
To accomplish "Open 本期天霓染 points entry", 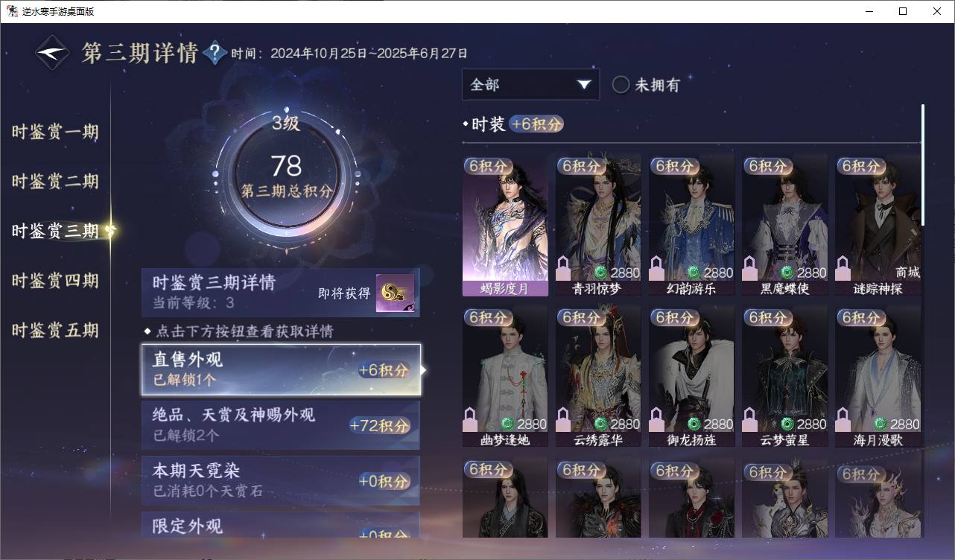I will [281, 480].
